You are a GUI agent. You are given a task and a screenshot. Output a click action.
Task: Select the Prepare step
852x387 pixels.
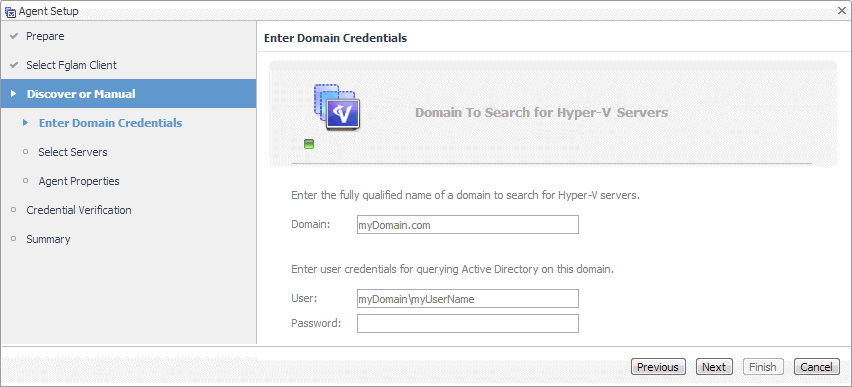tap(45, 36)
